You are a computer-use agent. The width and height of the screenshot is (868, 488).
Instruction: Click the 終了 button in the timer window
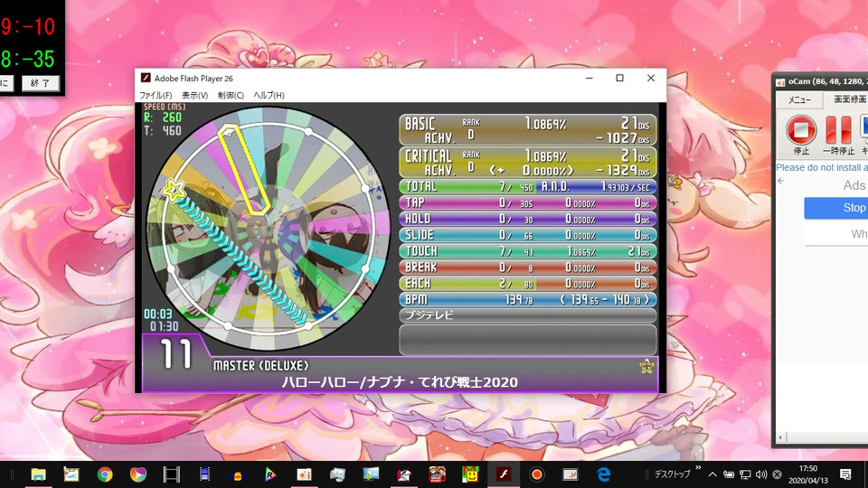click(41, 83)
